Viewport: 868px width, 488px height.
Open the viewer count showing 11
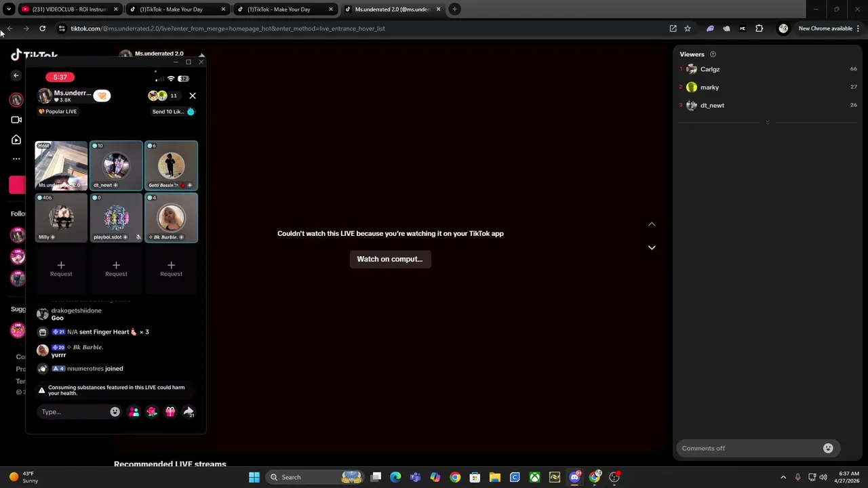pos(174,96)
